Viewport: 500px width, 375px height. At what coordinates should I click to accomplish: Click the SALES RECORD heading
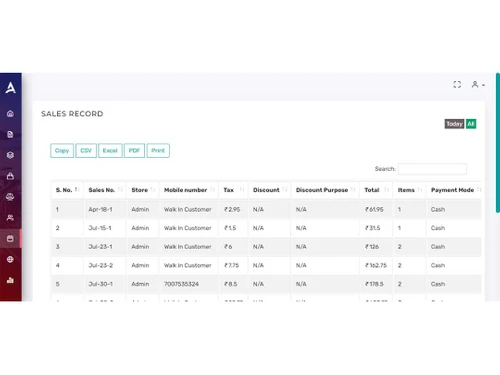[x=72, y=114]
